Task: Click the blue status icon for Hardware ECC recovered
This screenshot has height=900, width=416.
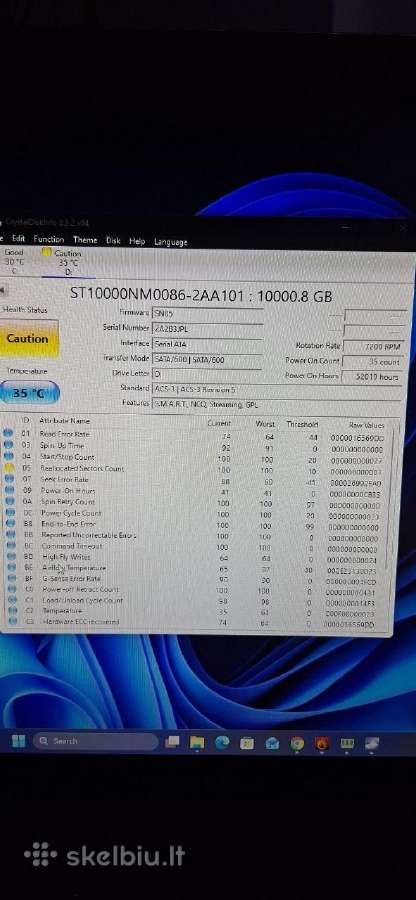Action: click(x=13, y=621)
